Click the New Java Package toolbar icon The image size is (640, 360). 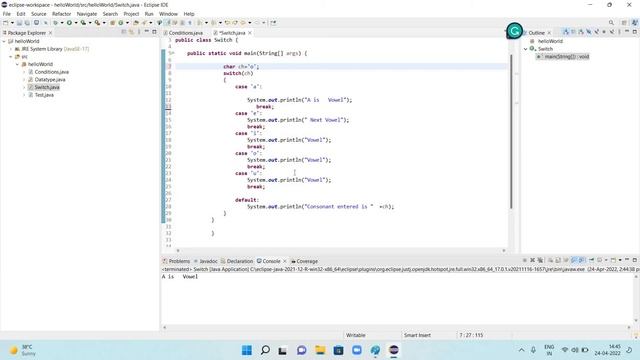click(x=113, y=23)
